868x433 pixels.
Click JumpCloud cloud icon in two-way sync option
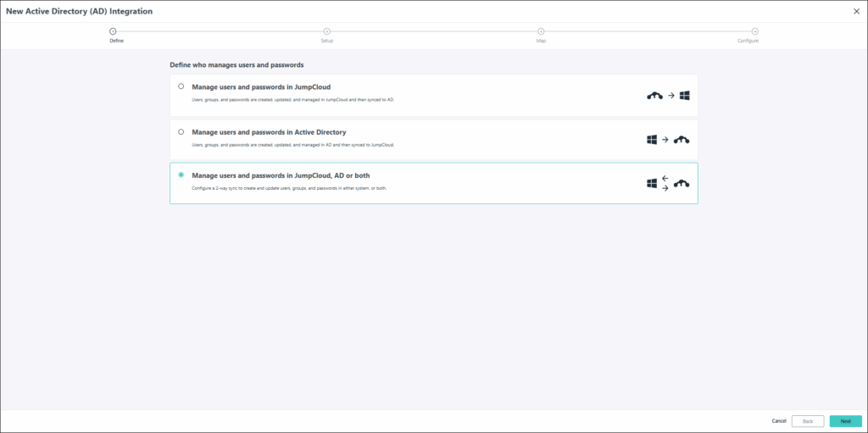[682, 183]
